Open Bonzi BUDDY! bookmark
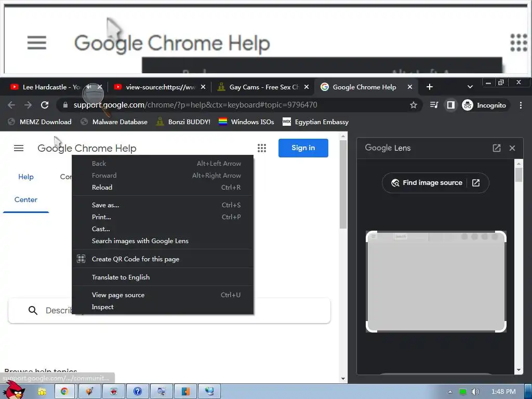The image size is (532, 399). (183, 122)
